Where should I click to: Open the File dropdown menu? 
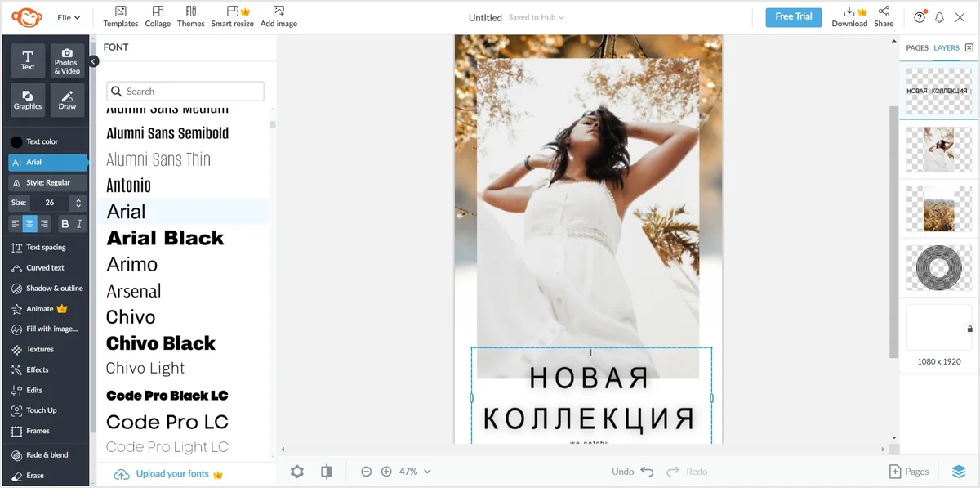69,17
